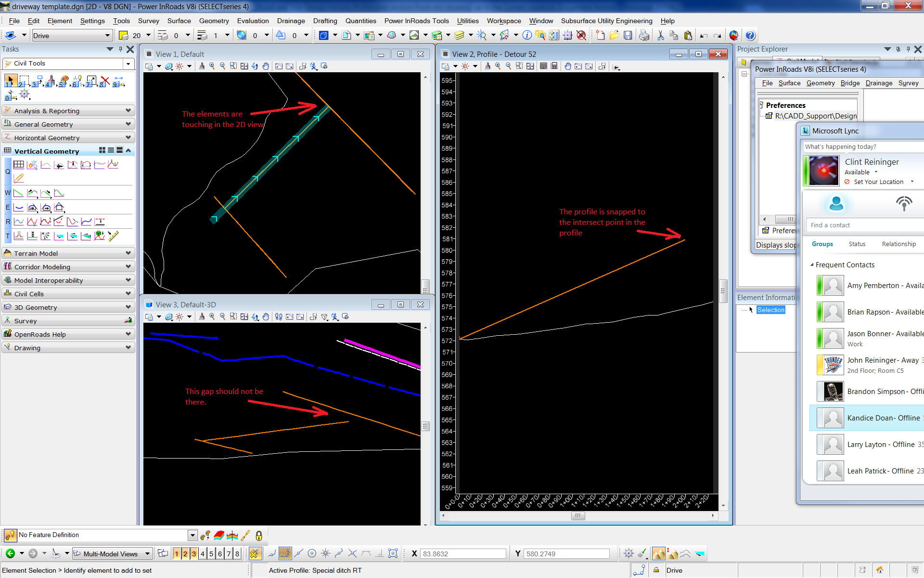Toggle view 4 on in view group

(x=203, y=554)
